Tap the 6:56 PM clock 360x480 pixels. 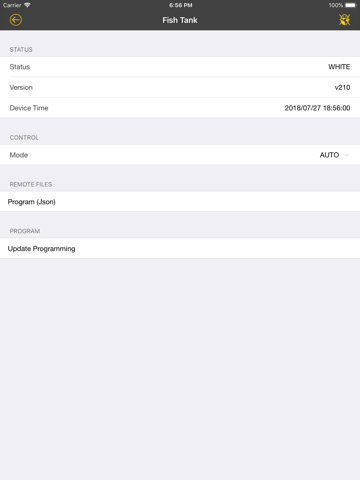(181, 5)
